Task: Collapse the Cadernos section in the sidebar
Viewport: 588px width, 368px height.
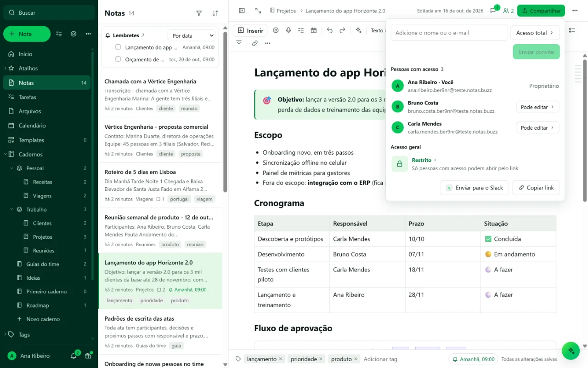Action: pos(5,154)
